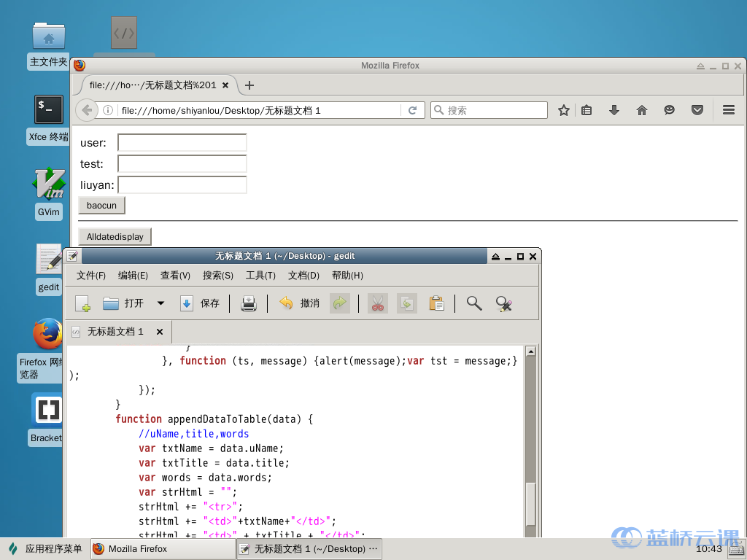747x560 pixels.
Task: Click the Pocket icon in Firefox
Action: pyautogui.click(x=697, y=111)
